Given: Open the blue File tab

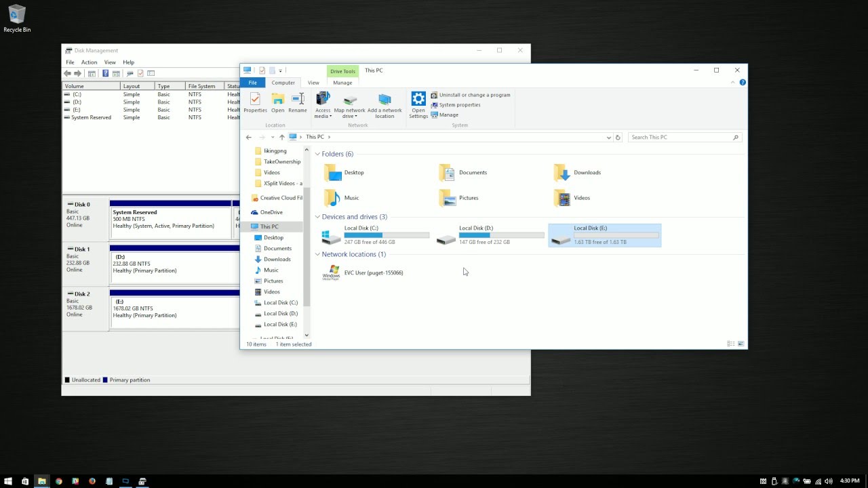Looking at the screenshot, I should click(252, 83).
